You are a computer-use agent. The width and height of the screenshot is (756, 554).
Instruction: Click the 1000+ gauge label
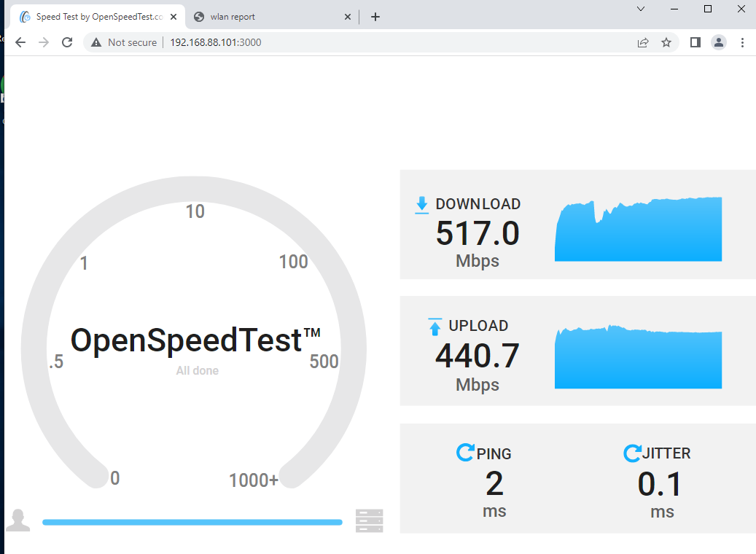coord(254,480)
